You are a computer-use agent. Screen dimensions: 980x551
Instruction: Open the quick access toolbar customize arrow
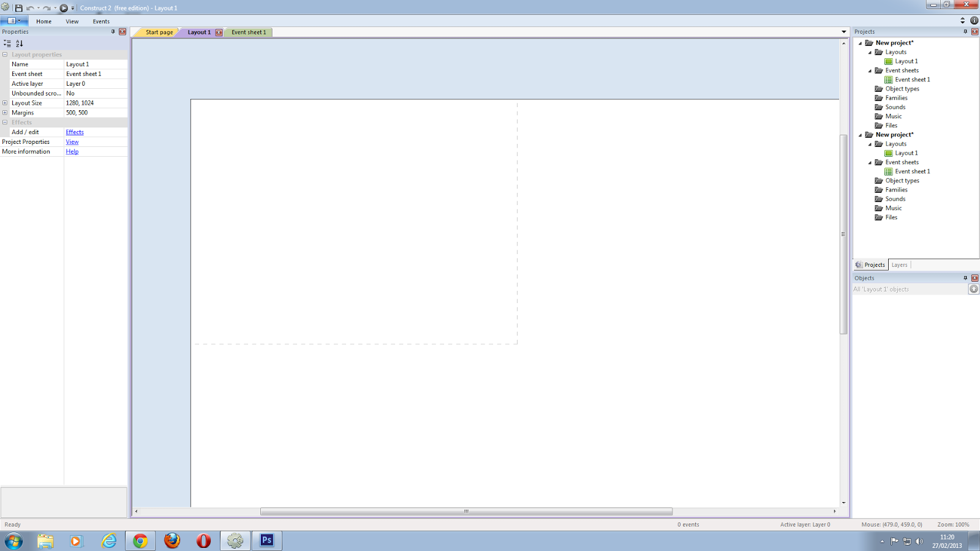[x=73, y=8]
